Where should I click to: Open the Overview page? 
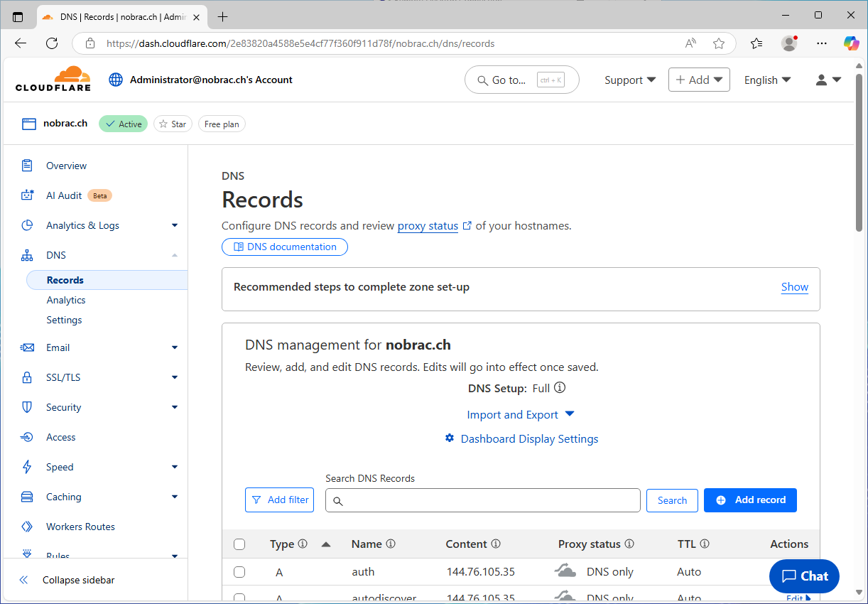pyautogui.click(x=66, y=166)
